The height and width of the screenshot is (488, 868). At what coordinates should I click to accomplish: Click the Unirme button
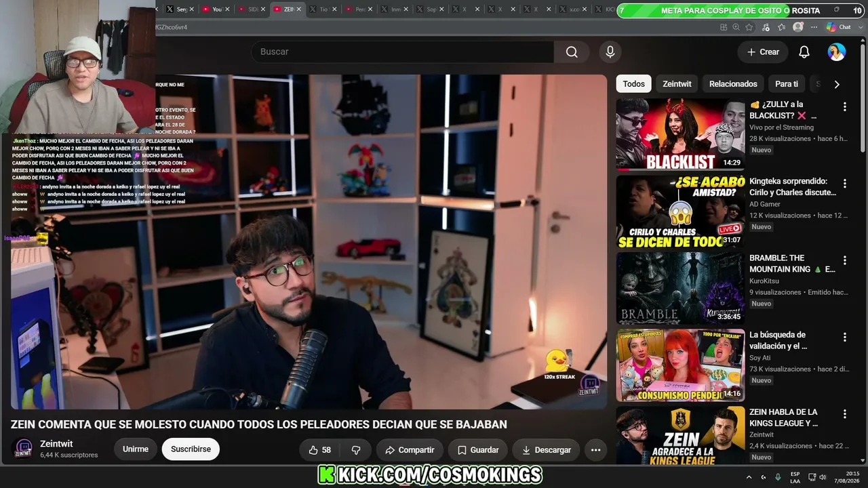[x=136, y=449]
